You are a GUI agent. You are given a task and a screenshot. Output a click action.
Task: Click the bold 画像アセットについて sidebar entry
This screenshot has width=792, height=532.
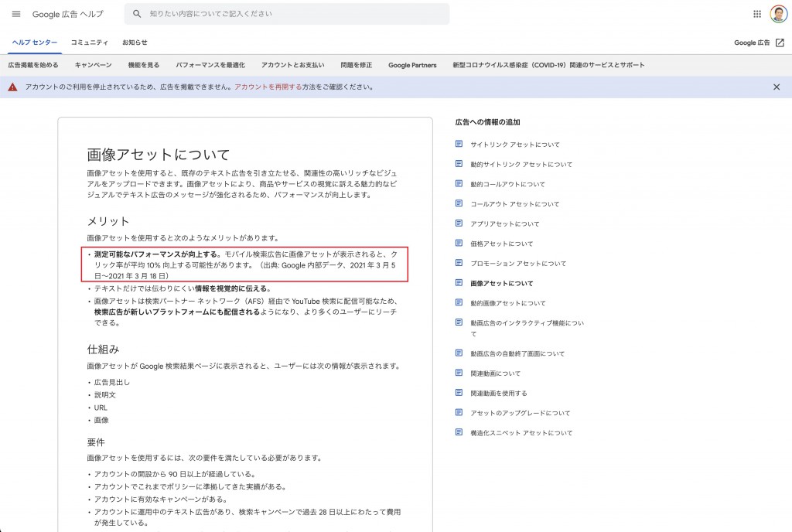[x=501, y=283]
